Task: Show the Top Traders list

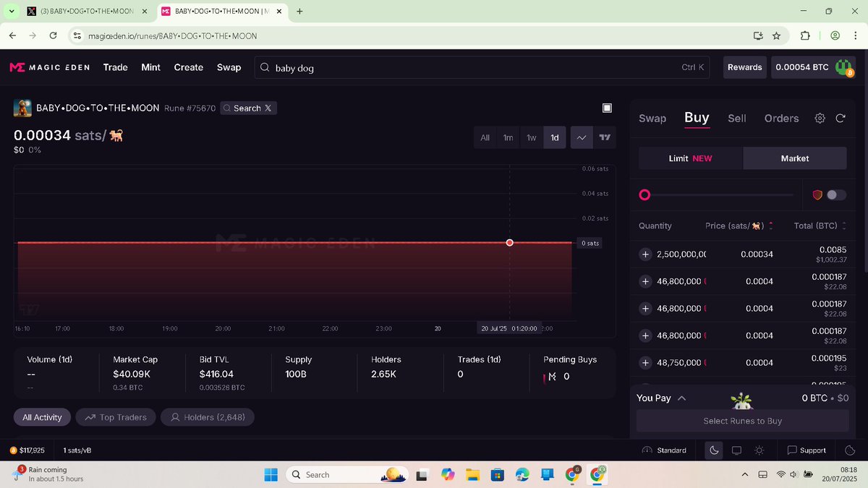Action: coord(115,417)
